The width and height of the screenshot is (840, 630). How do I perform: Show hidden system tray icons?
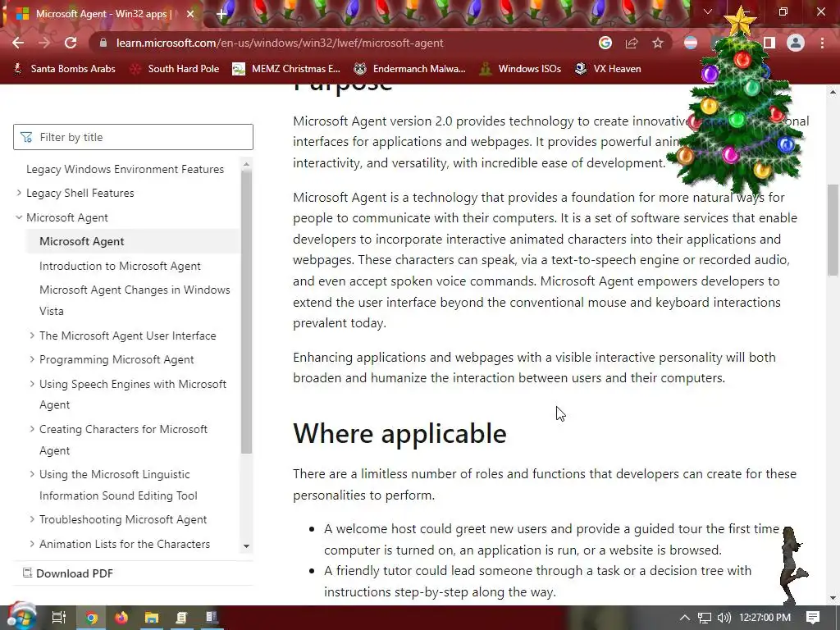(x=685, y=618)
